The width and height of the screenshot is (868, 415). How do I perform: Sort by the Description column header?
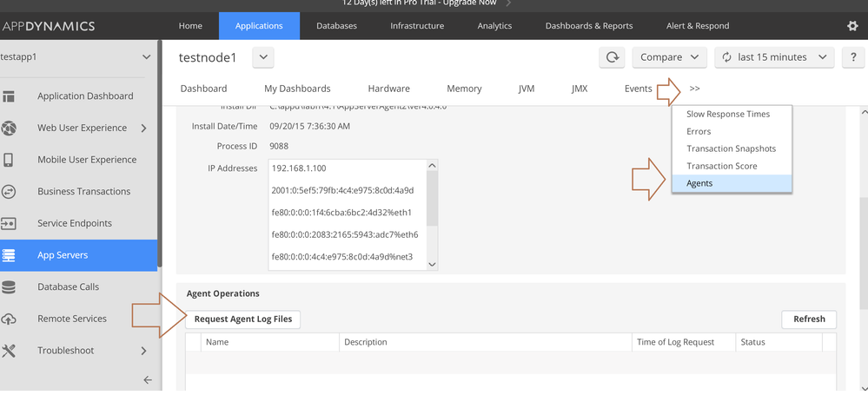[x=486, y=342]
